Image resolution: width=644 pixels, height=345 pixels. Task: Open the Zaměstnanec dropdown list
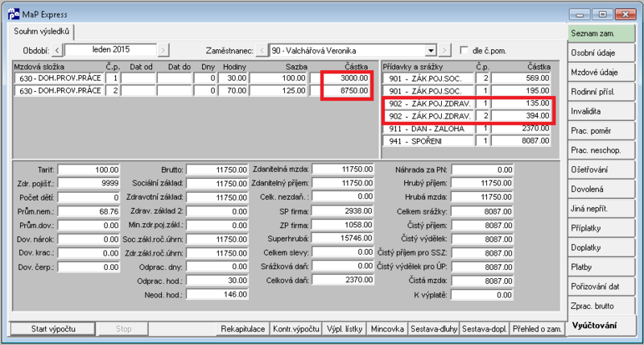tap(431, 51)
